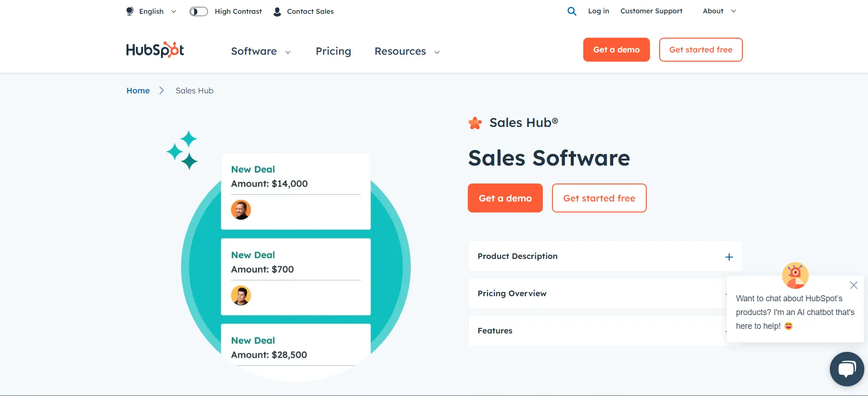
Task: Click the Contact Sales link
Action: pos(310,11)
